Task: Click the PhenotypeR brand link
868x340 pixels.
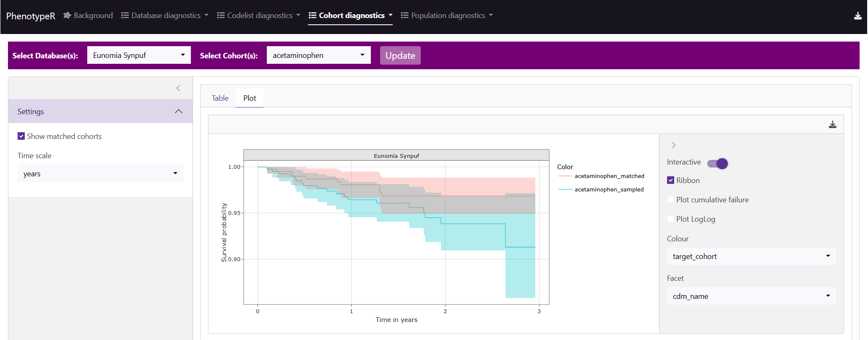Action: coord(31,16)
